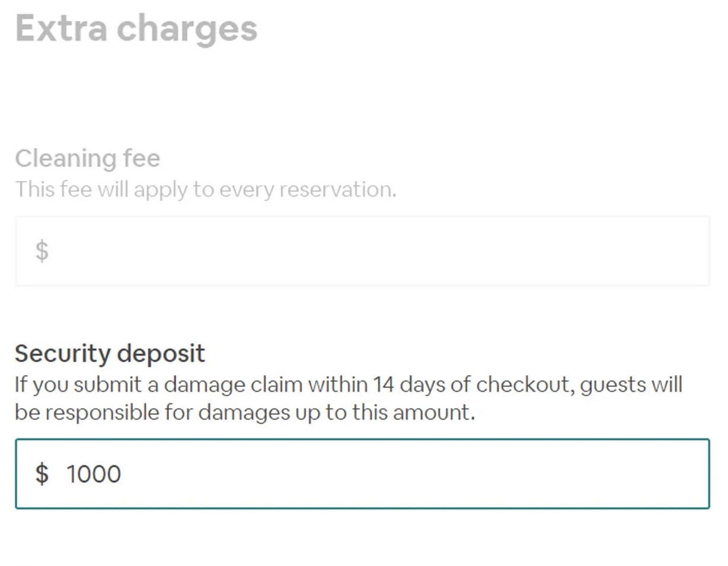Click between dollar sign and 1000
Screen dimensions: 728x566
coord(56,473)
